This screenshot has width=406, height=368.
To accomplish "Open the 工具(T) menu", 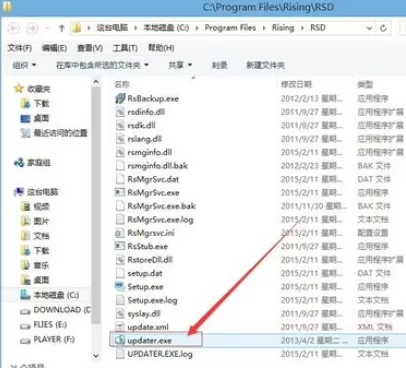I will pyautogui.click(x=125, y=48).
